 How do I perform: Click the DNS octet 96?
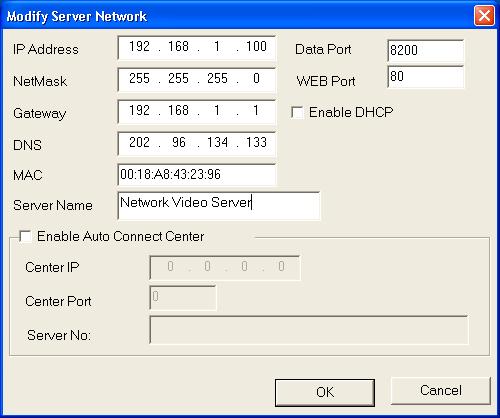tap(179, 143)
